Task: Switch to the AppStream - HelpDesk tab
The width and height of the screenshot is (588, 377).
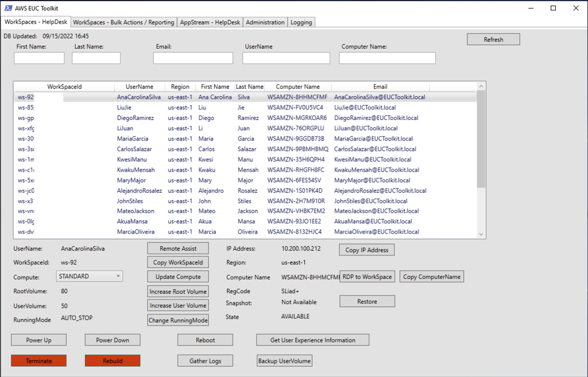Action: click(x=211, y=22)
